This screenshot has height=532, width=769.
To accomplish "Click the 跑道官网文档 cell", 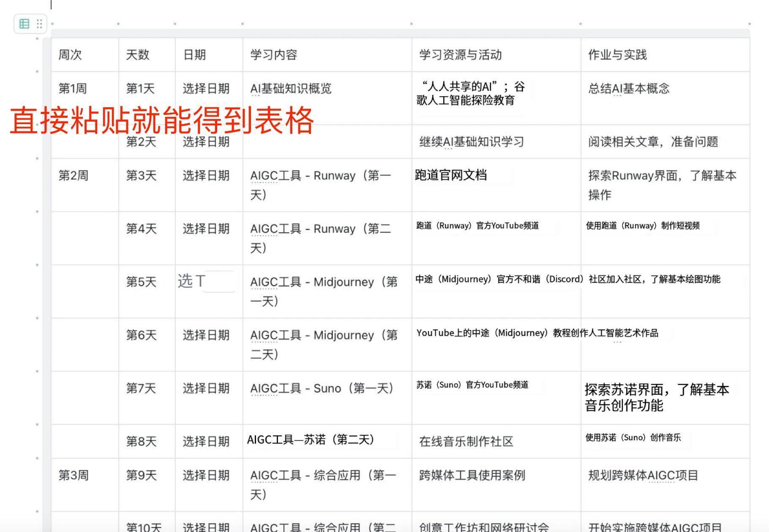I will coord(496,185).
